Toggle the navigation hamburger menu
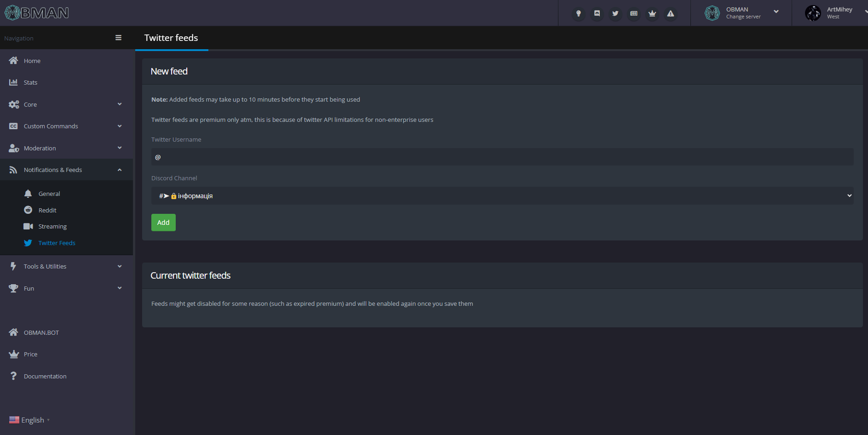Image resolution: width=868 pixels, height=435 pixels. pos(118,38)
